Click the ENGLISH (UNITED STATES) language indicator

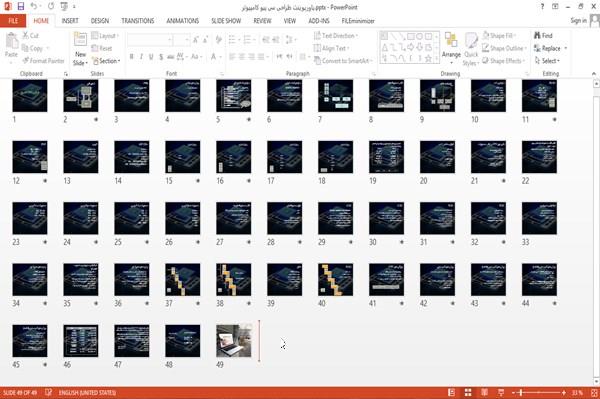(x=87, y=392)
